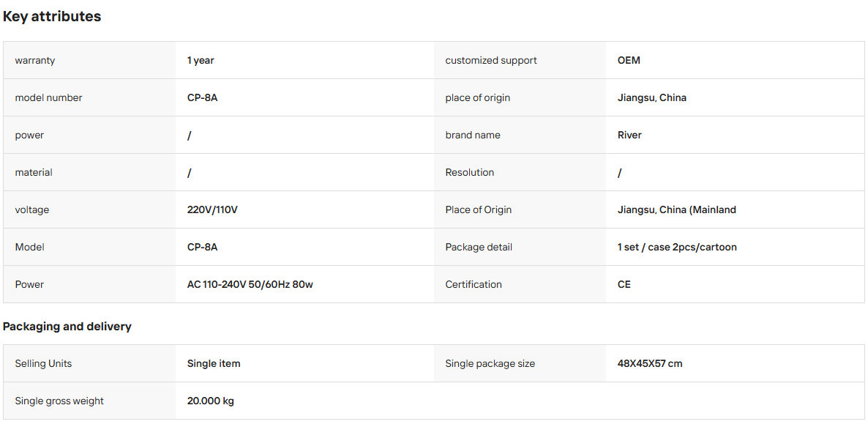The image size is (868, 427).
Task: Click the package size 48X45X57 cm
Action: point(650,364)
